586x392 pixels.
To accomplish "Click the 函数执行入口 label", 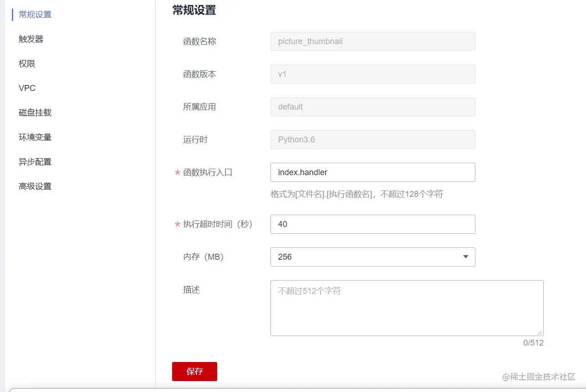I will point(208,172).
